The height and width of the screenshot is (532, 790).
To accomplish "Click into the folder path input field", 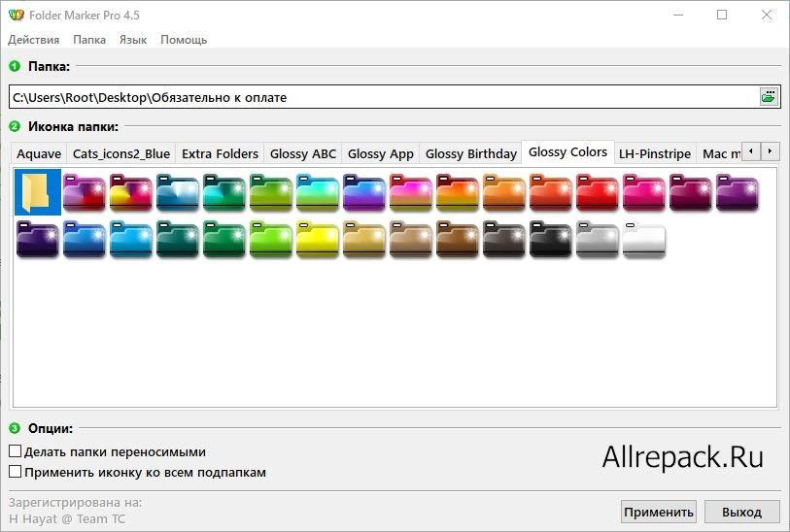I will 384,97.
